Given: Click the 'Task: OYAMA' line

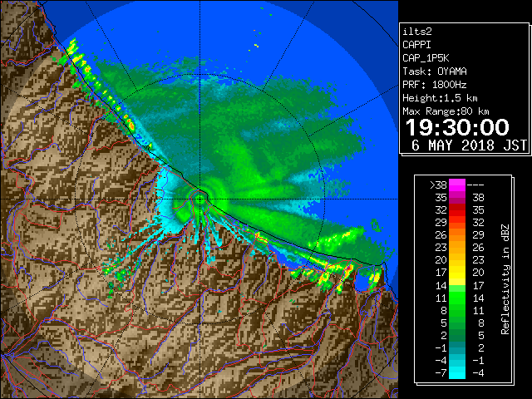Looking at the screenshot, I should click(x=435, y=71).
